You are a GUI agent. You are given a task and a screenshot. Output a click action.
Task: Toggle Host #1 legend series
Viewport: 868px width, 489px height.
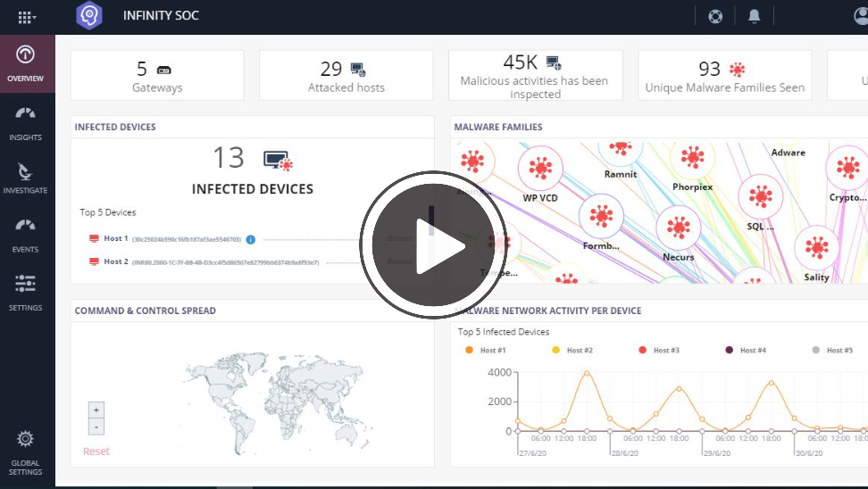[x=486, y=350]
